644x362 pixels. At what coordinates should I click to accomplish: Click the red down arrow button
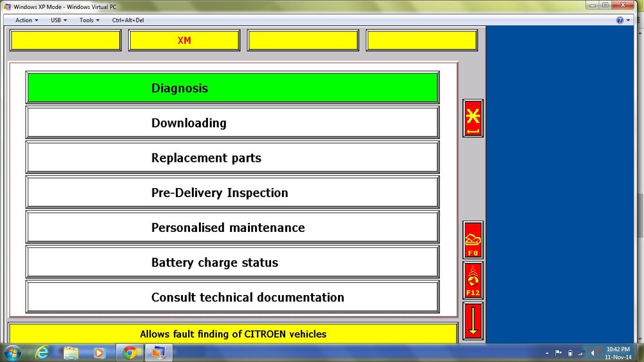coord(473,321)
